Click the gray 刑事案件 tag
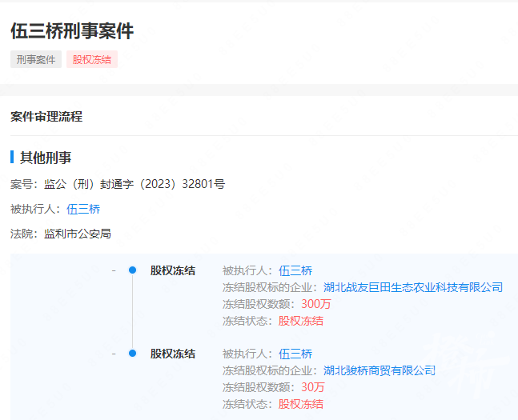The height and width of the screenshot is (420, 518). tap(36, 59)
